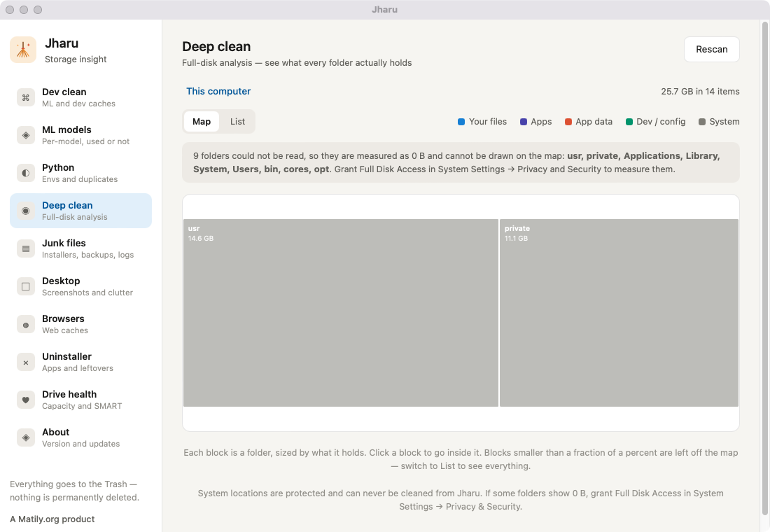770x532 pixels.
Task: Go to ML models section
Action: click(80, 135)
